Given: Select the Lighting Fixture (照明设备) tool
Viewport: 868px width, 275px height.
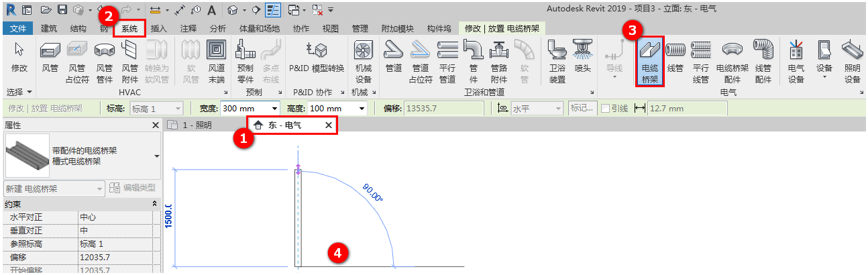Looking at the screenshot, I should coord(852,61).
